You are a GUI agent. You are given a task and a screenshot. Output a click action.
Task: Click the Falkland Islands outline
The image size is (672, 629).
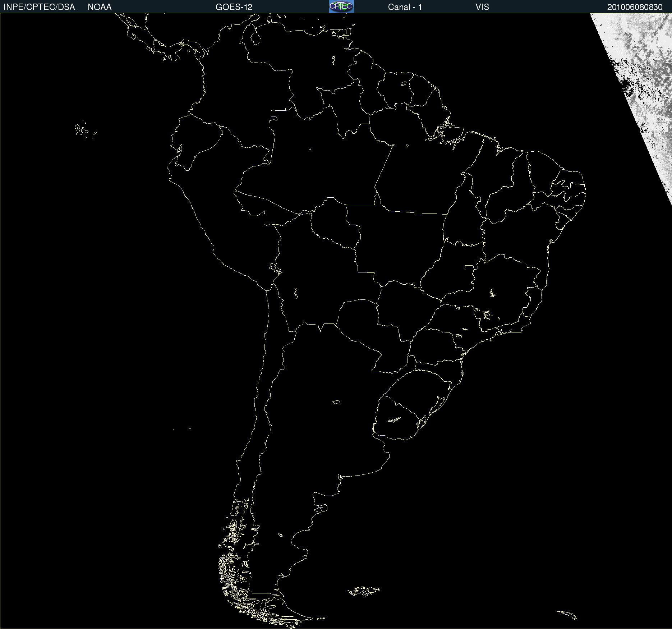[364, 591]
